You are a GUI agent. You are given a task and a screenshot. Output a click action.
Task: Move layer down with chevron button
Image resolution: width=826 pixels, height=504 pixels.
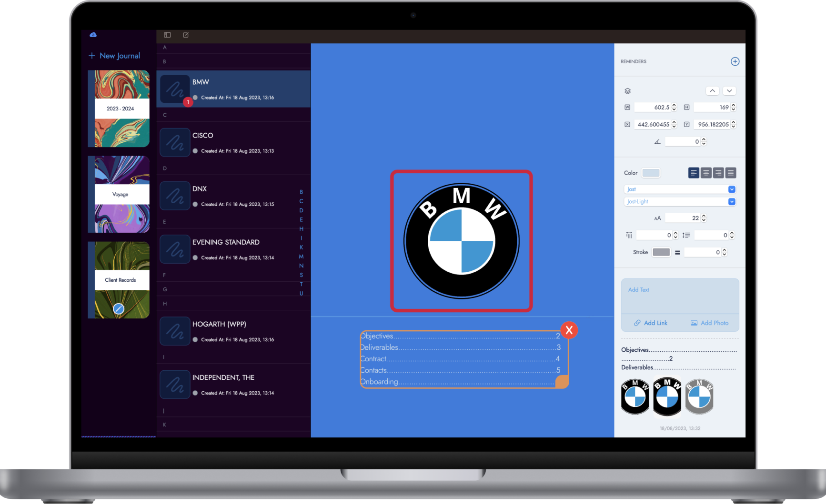pos(729,91)
